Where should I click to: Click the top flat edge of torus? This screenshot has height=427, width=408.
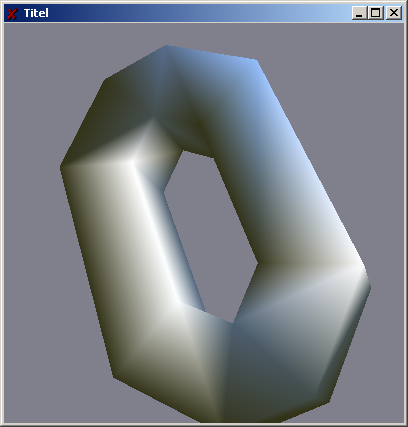click(211, 52)
